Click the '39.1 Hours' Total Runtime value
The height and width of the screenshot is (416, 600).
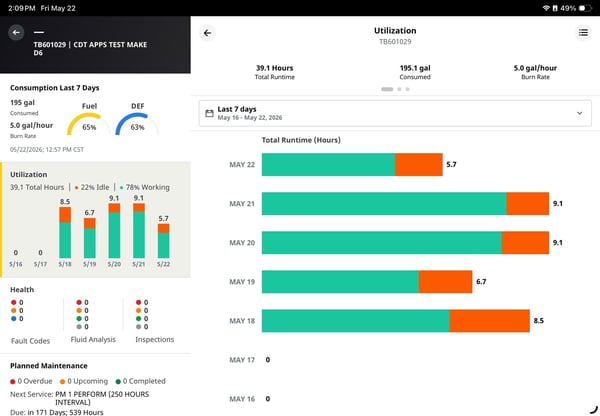point(274,68)
